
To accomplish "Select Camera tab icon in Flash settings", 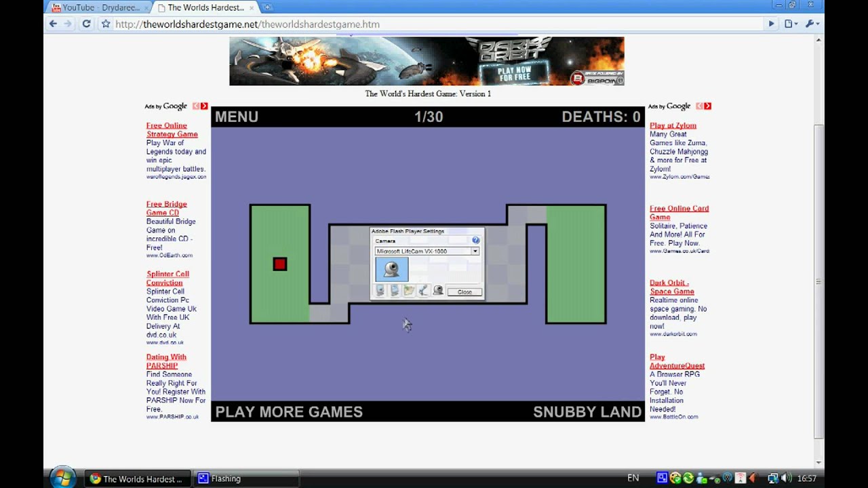I will coord(438,290).
